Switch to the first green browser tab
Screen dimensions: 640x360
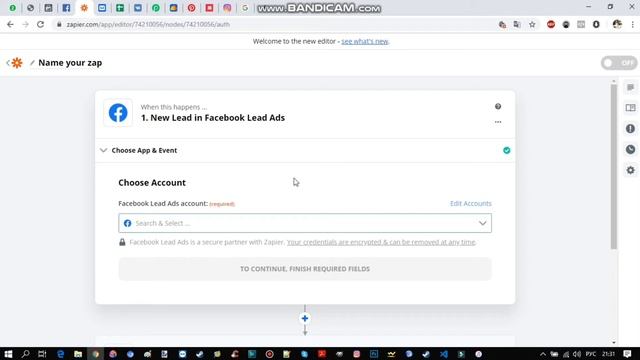(13, 8)
